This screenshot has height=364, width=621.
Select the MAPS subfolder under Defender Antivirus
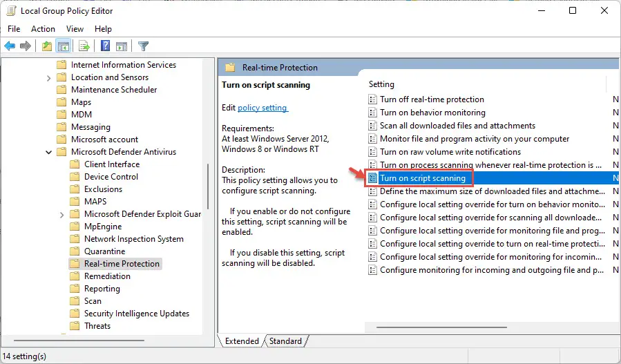tap(95, 202)
